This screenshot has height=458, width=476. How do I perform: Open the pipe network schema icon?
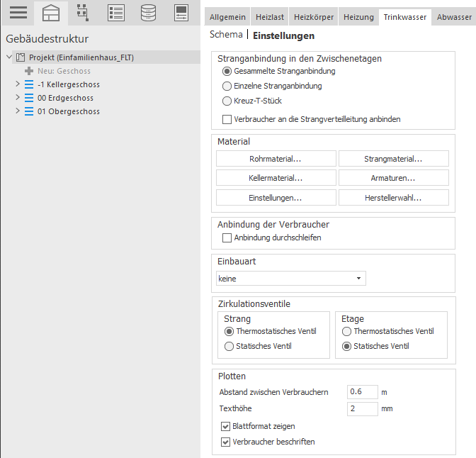pyautogui.click(x=83, y=13)
